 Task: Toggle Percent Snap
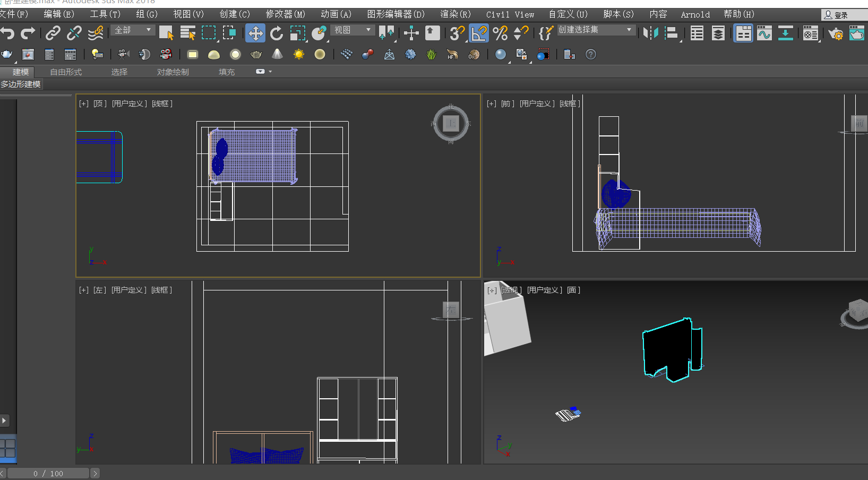pos(500,33)
